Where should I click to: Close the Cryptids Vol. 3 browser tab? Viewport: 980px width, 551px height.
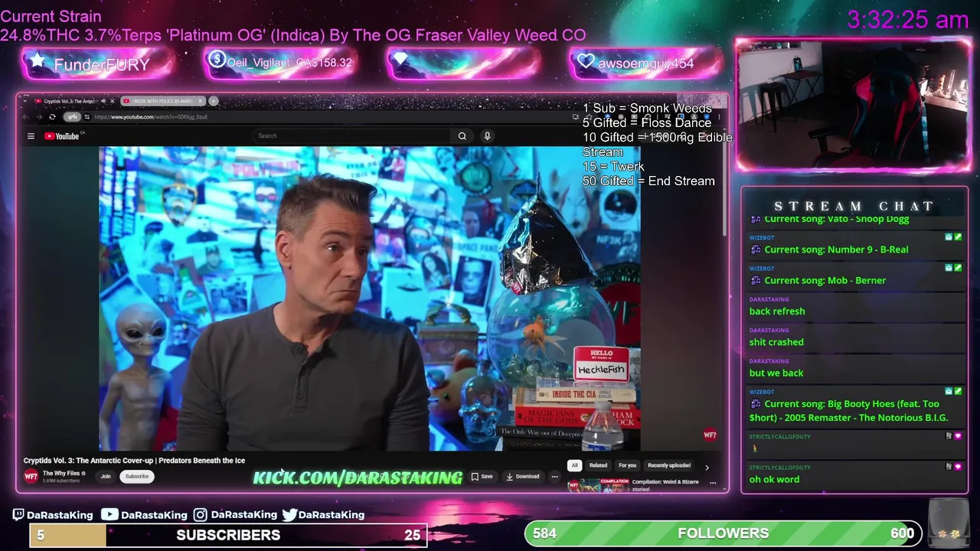pos(113,101)
